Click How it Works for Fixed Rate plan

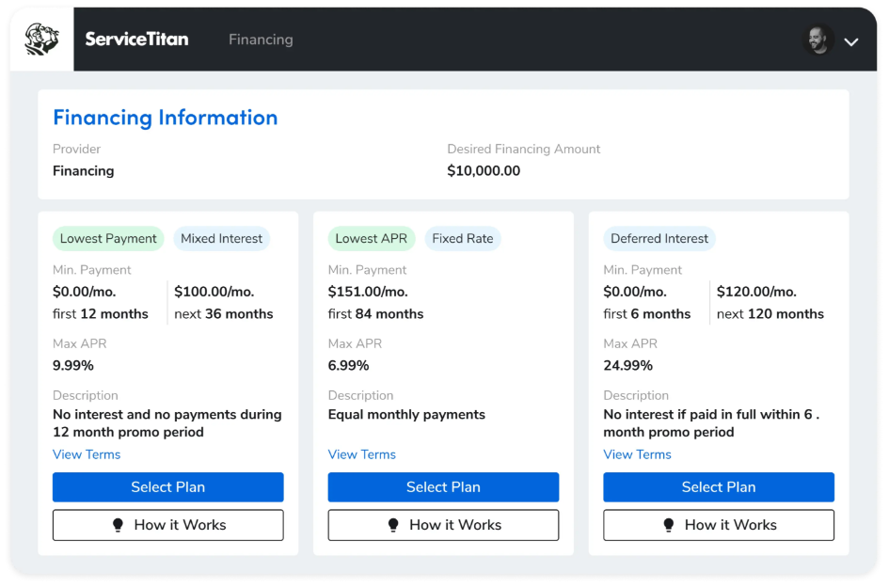tap(443, 525)
